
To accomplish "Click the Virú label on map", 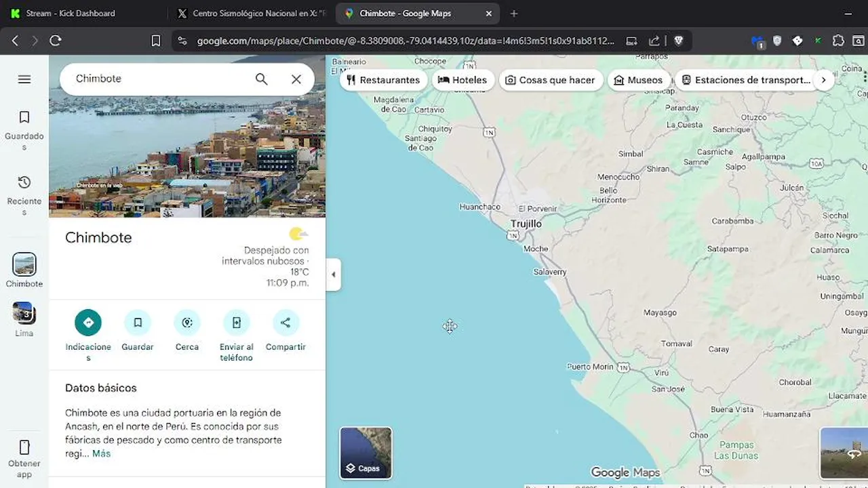I will point(661,373).
